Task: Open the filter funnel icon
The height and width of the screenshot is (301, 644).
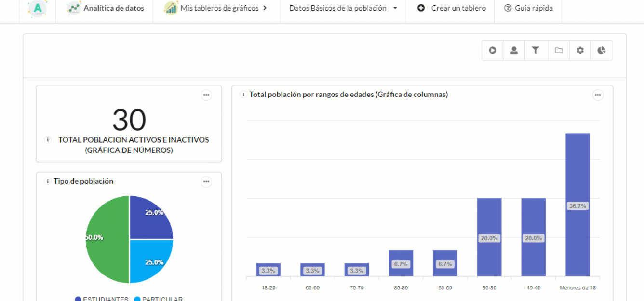Action: click(535, 50)
